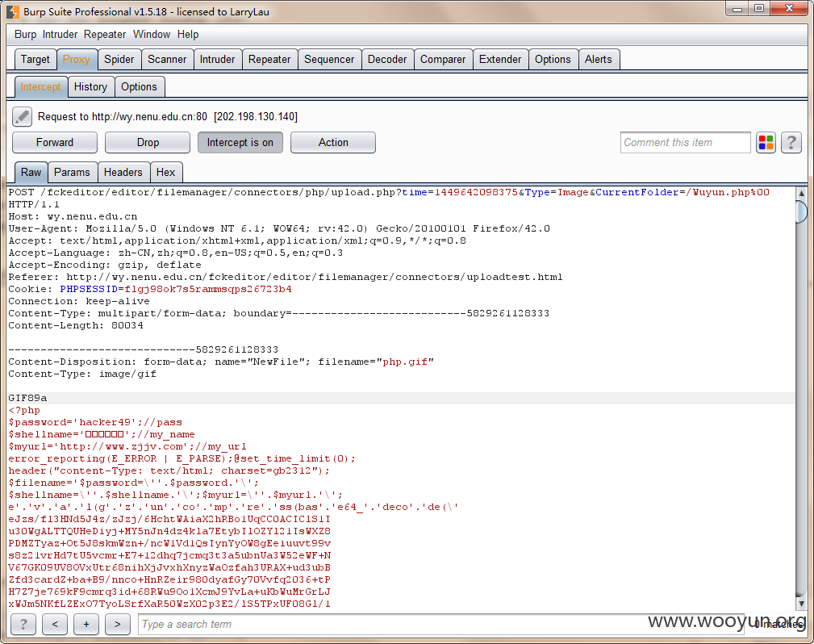Click the Comment this item field

(x=685, y=142)
